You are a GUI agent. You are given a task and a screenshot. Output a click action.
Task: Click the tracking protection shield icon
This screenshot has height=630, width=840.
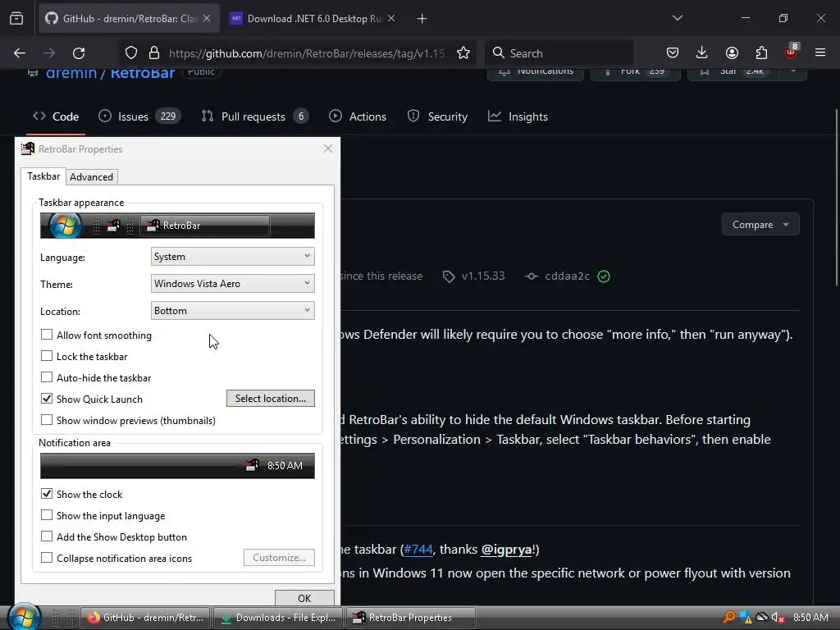click(131, 53)
